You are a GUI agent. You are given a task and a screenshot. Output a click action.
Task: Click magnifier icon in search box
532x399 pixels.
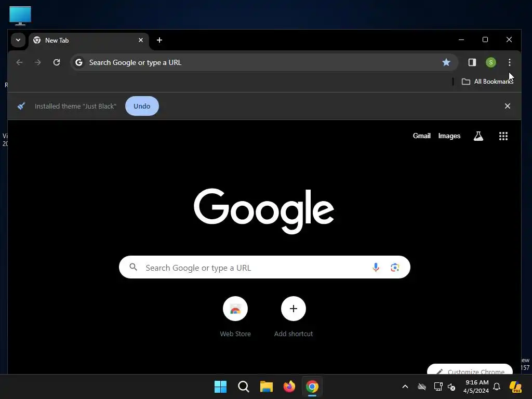click(x=134, y=267)
